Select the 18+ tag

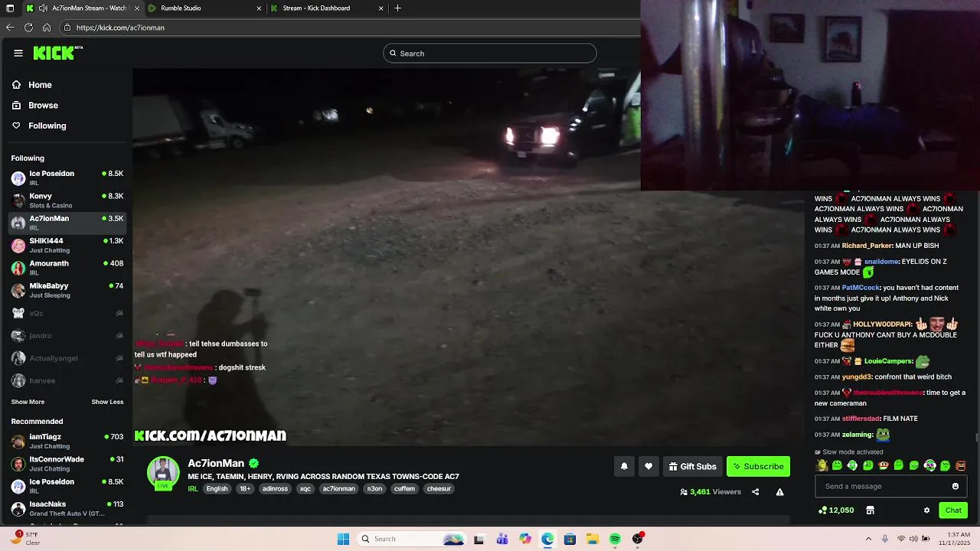(245, 489)
